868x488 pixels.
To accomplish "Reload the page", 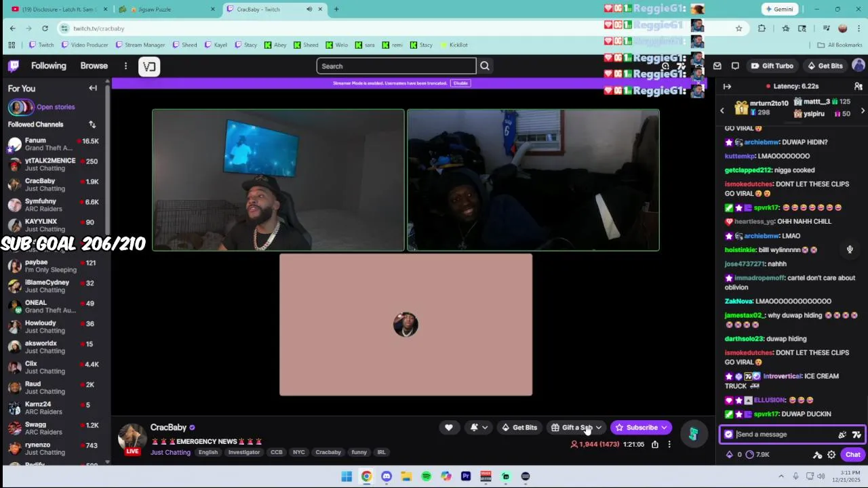I will tap(45, 28).
